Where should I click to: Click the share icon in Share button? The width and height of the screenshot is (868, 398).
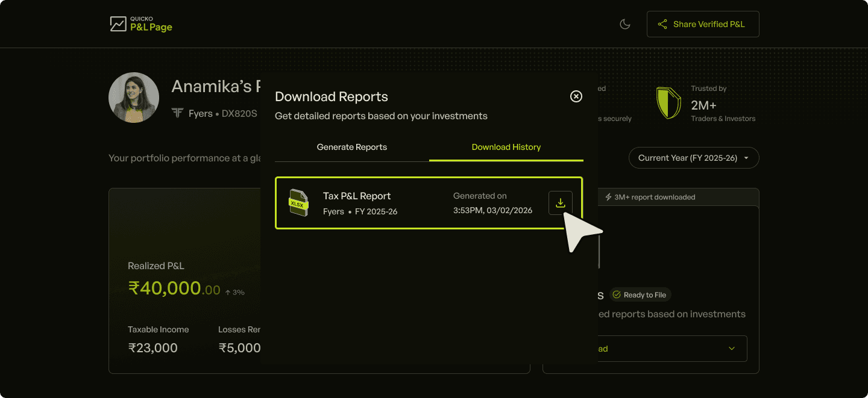point(662,24)
